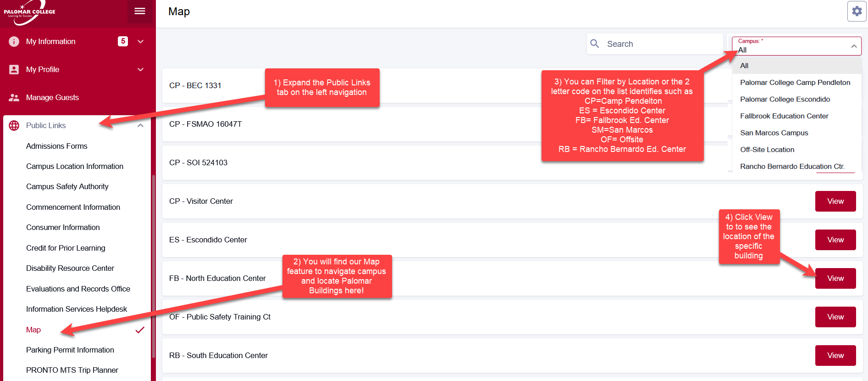Viewport: 868px width, 381px height.
Task: Expand the My Profile section chevron
Action: coord(141,70)
